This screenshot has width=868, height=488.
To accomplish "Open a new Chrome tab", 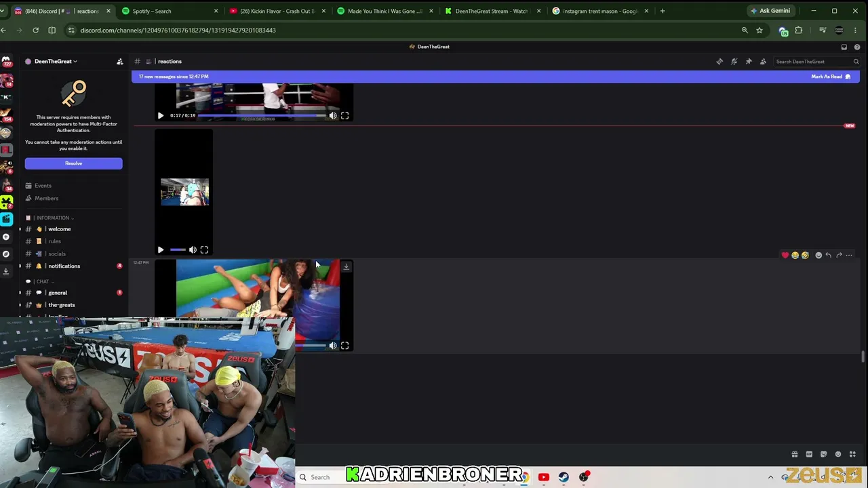I will 663,11.
